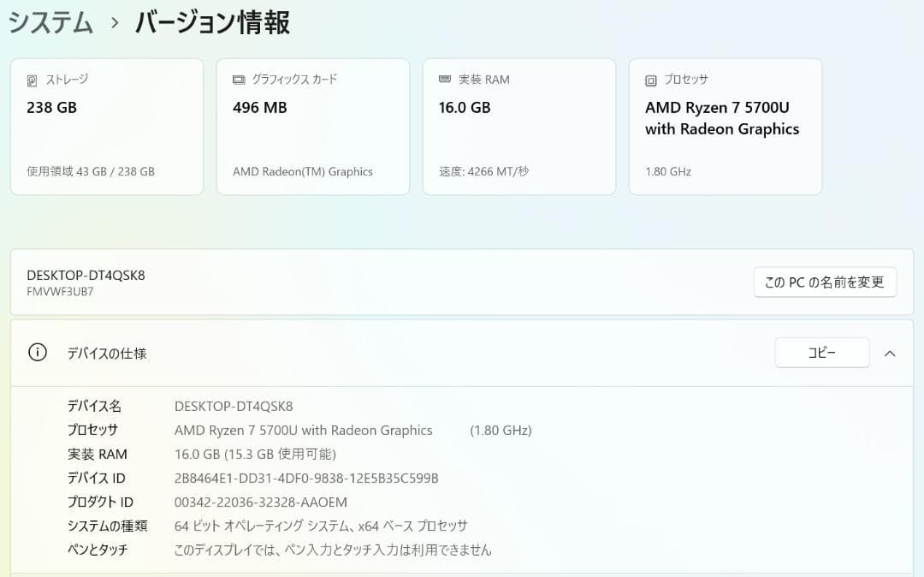The height and width of the screenshot is (577, 924).
Task: Click the コピー button
Action: [x=821, y=352]
